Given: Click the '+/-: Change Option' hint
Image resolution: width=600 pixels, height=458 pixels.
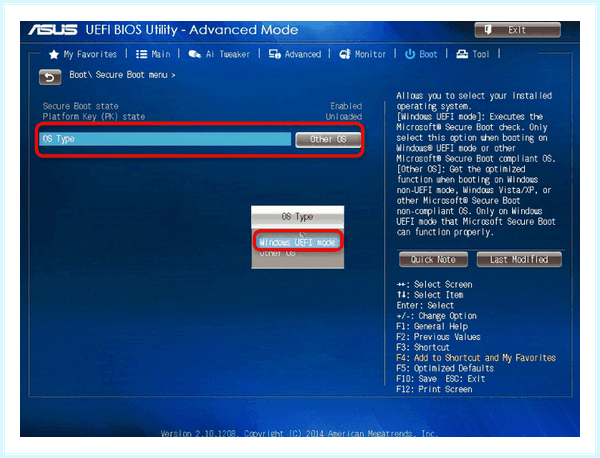Looking at the screenshot, I should tap(437, 316).
